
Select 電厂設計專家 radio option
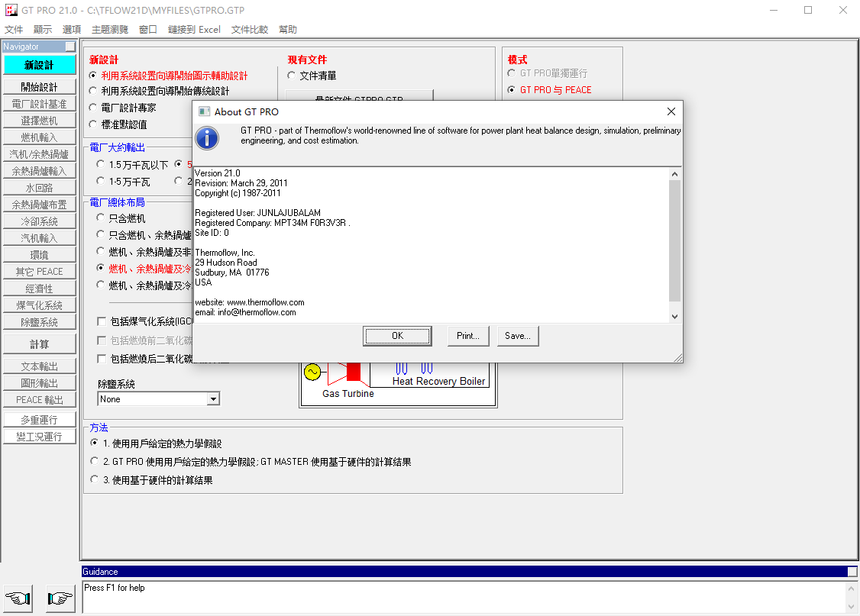93,108
